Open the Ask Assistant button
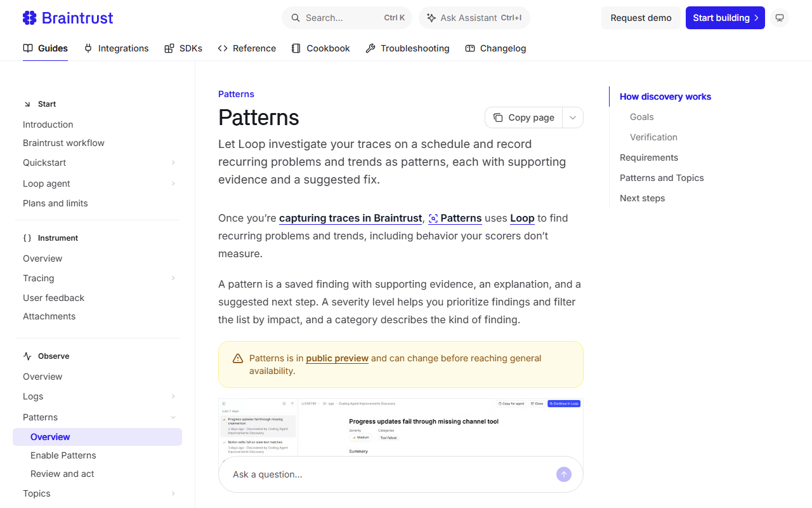Screen dimensions: 812x508 point(475,18)
